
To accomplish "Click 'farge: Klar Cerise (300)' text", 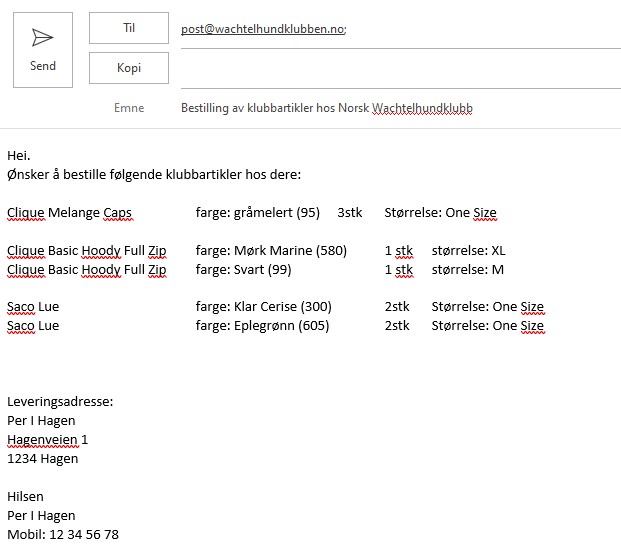I will coord(263,307).
